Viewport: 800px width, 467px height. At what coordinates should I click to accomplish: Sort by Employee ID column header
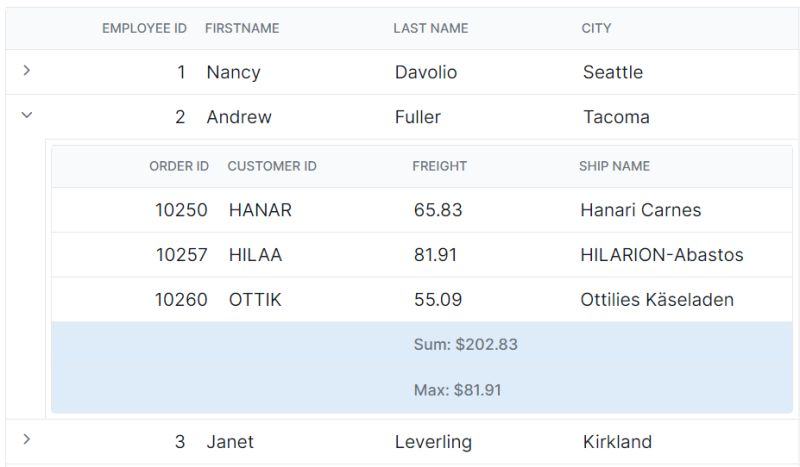point(144,28)
